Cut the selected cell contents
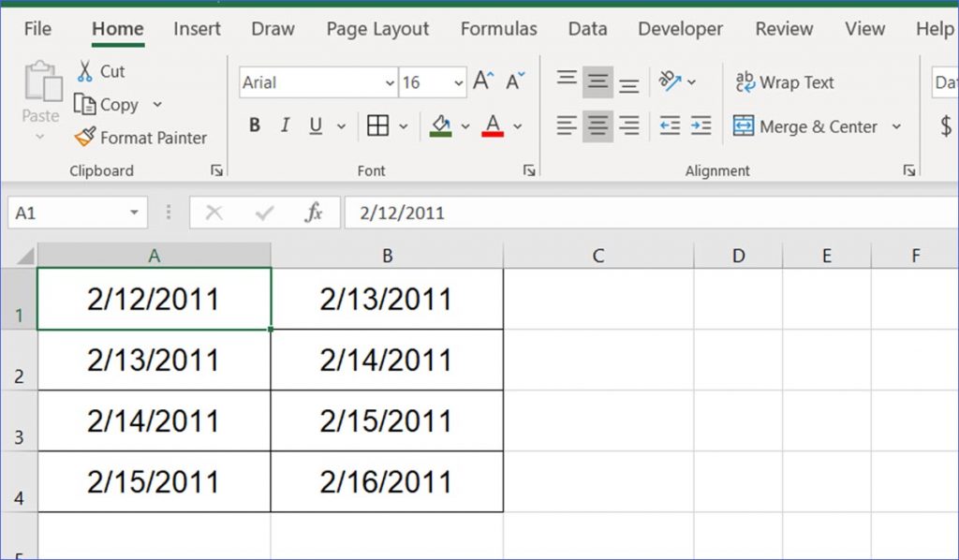Image resolution: width=959 pixels, height=560 pixels. click(100, 71)
